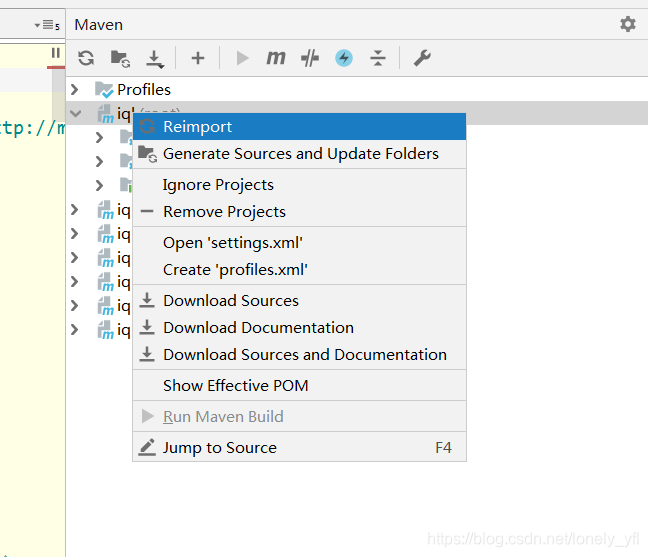Select the Profiles tree item
The height and width of the screenshot is (557, 648).
[143, 90]
